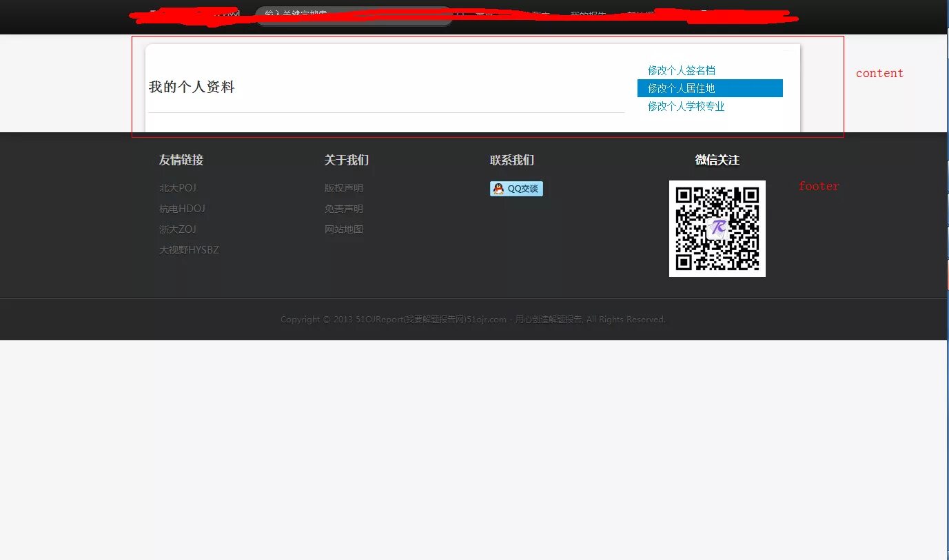Click the penguin icon in QQ交谈
Screen dimensions: 949x560
point(498,189)
